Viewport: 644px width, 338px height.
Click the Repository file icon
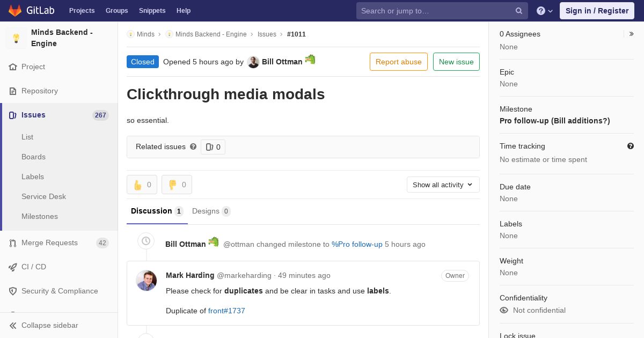(x=13, y=91)
